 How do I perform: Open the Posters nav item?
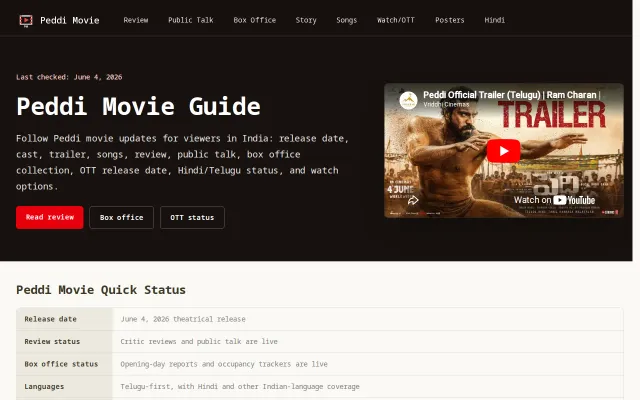[449, 20]
